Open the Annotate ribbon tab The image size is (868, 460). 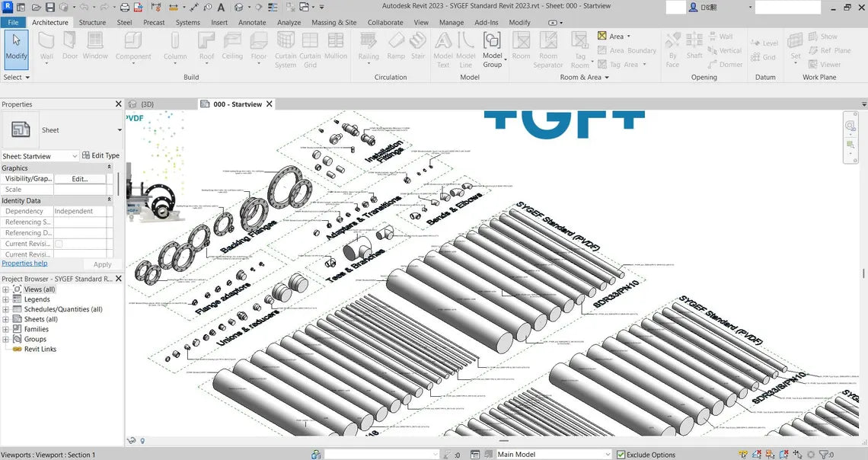point(252,23)
